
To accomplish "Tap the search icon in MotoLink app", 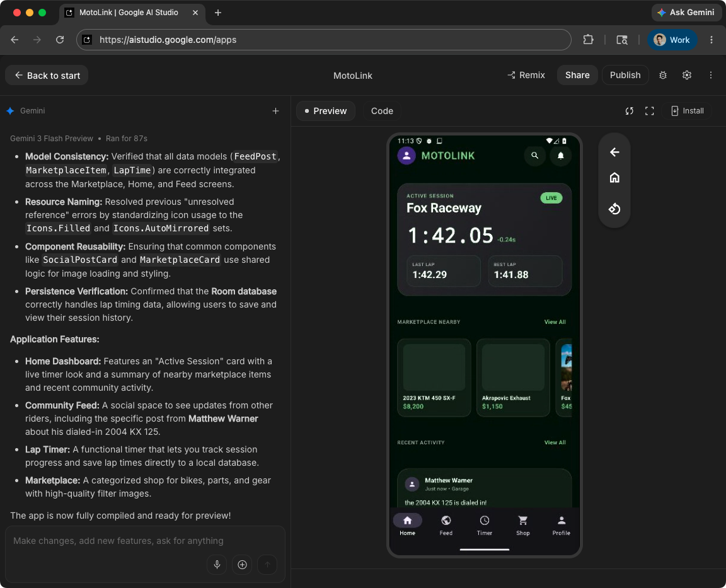I will (535, 156).
